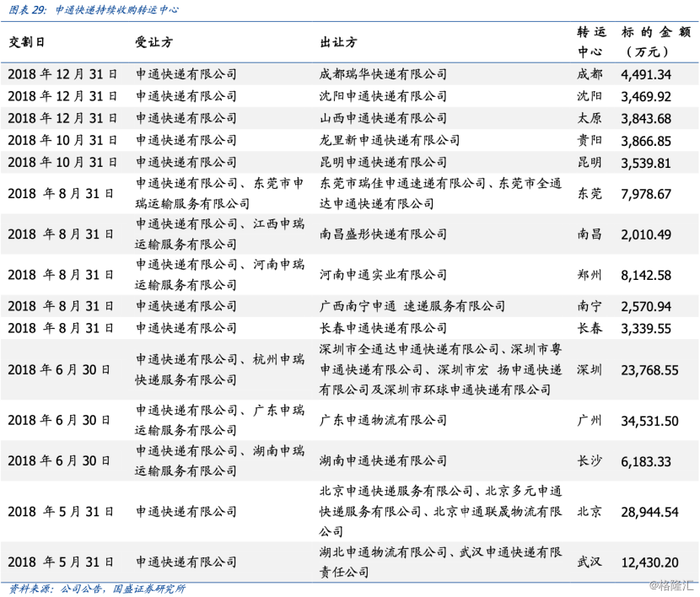Click the source note 资料来源: 公司公告, 国盛证券研究所
This screenshot has width=700, height=597.
tap(97, 589)
